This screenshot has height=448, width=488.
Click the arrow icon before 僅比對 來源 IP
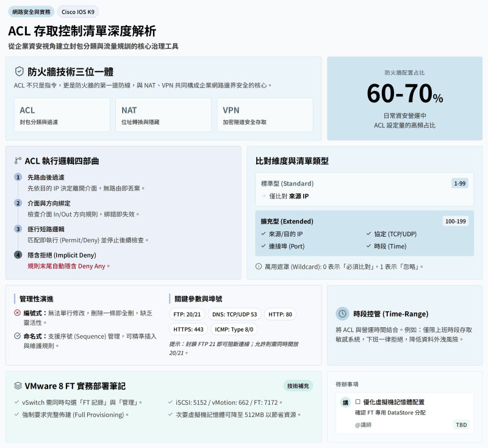coord(264,196)
